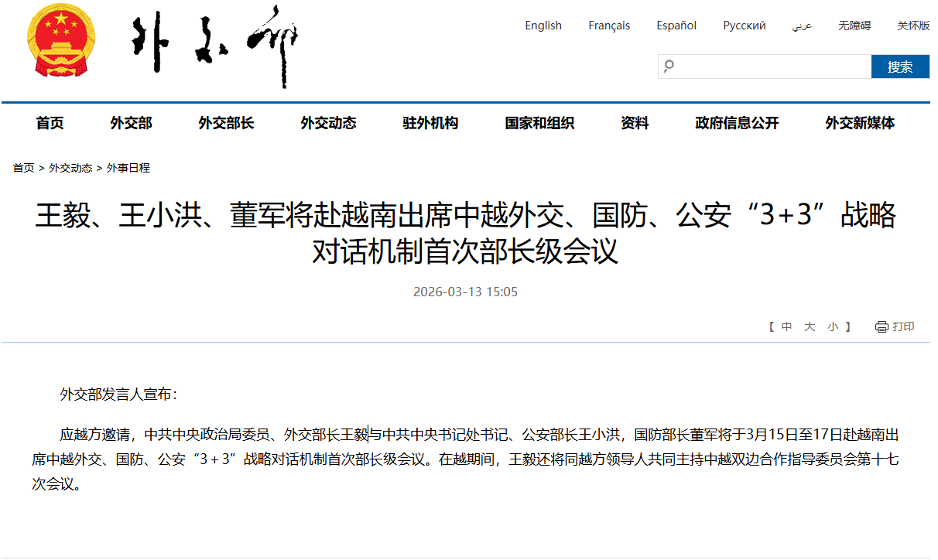
Task: Open the 驻外机构 navigation menu
Action: 430,123
